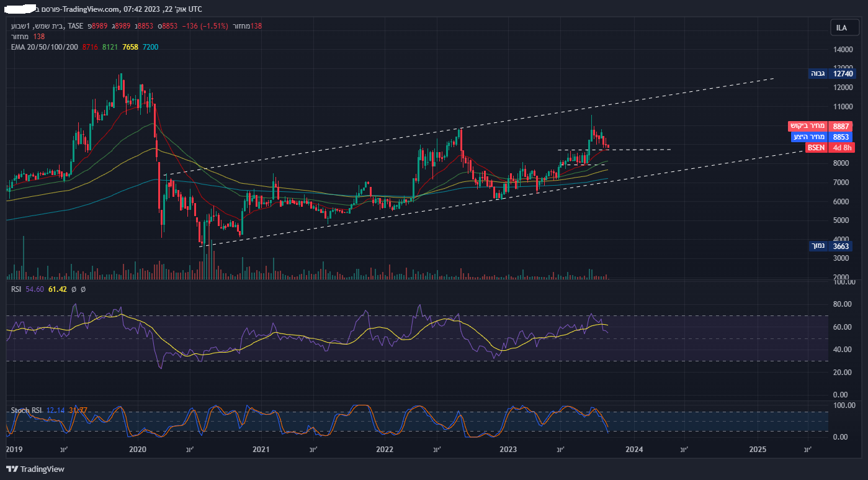Select the price change −136 (−1.51%)
This screenshot has height=480, width=868.
[206, 25]
